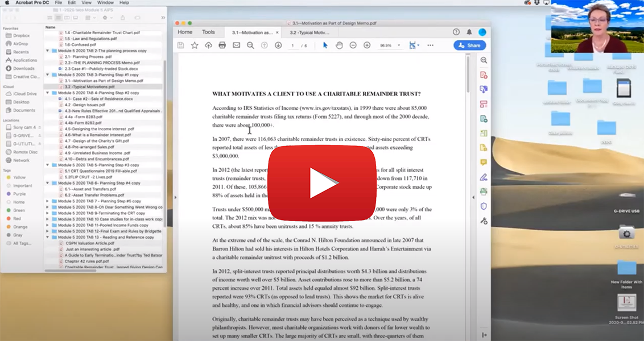Click the blue Share button
Viewport: 644px width, 341px height.
click(470, 45)
